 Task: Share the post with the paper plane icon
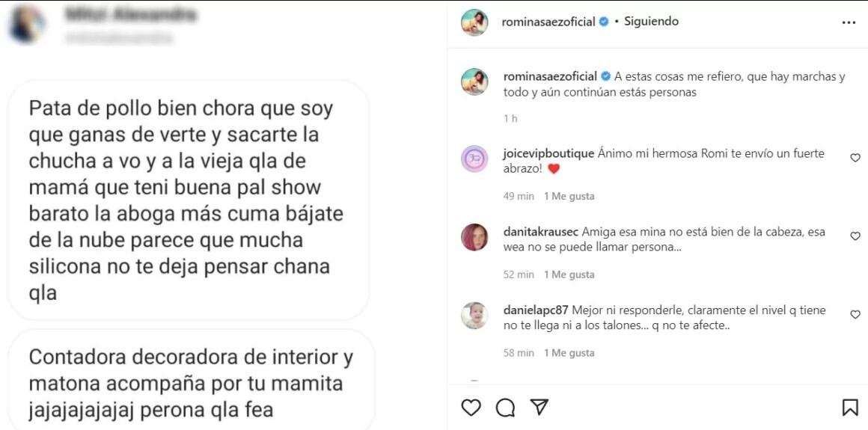pyautogui.click(x=539, y=407)
